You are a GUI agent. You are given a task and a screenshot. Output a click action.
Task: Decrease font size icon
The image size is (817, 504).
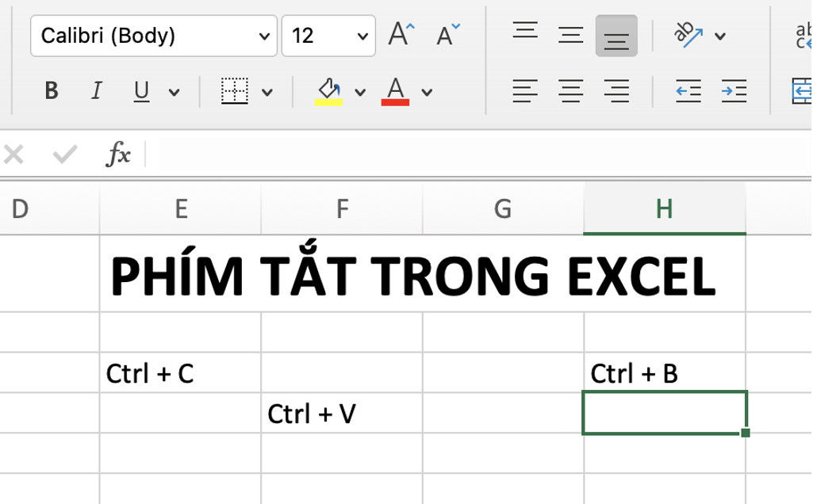coord(448,34)
